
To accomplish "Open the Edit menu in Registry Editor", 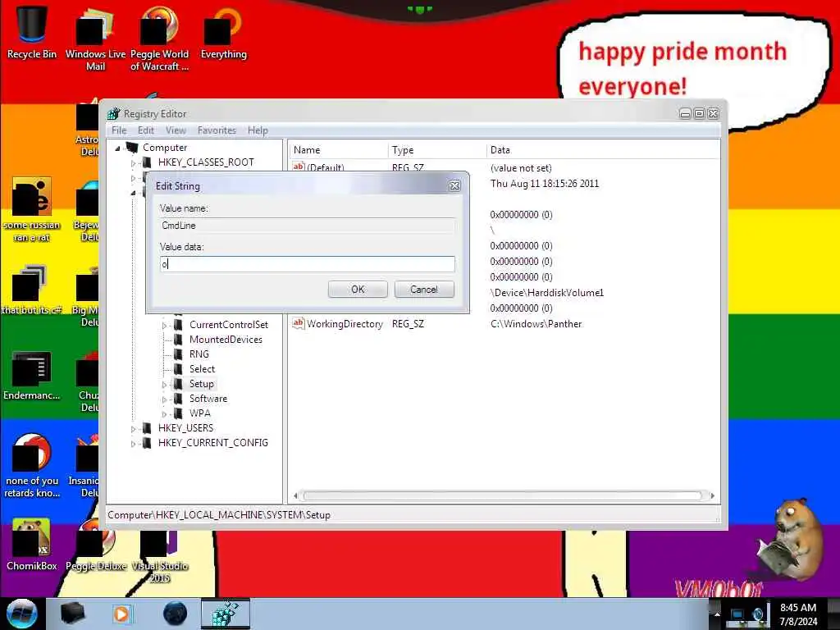I will (146, 130).
